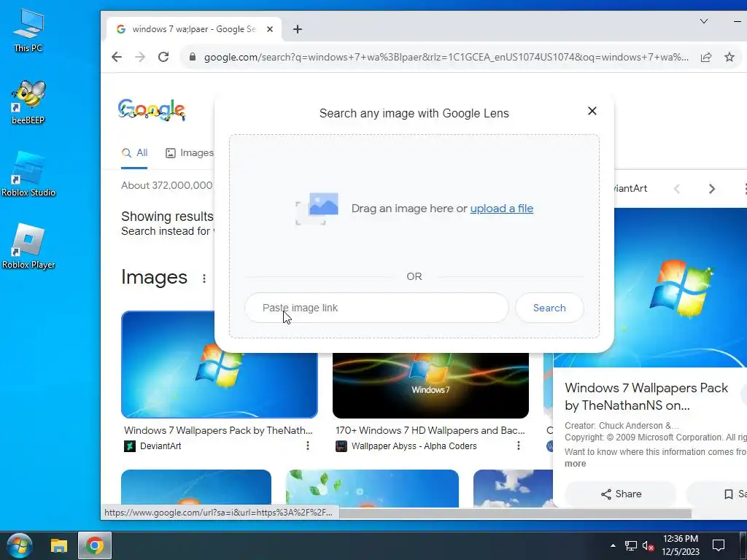Switch to the Images search tab
This screenshot has height=560, width=747.
click(x=190, y=153)
